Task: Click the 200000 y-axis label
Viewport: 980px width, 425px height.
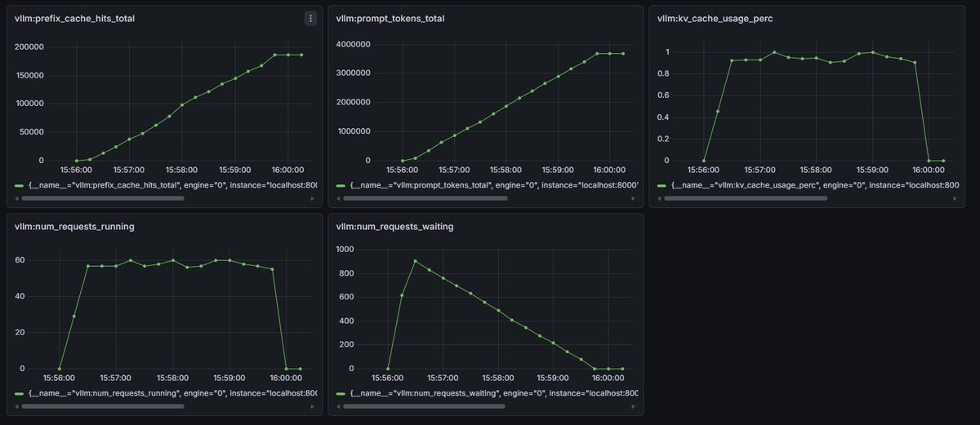Action: click(29, 46)
